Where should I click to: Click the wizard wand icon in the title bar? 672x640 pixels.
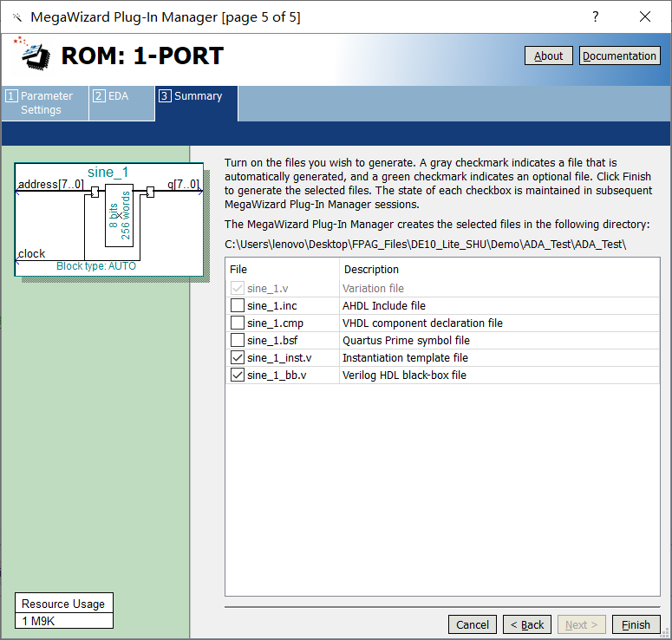17,17
